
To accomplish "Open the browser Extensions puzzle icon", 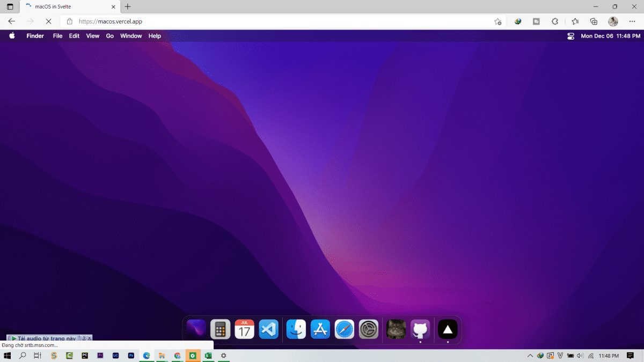I will pyautogui.click(x=555, y=21).
